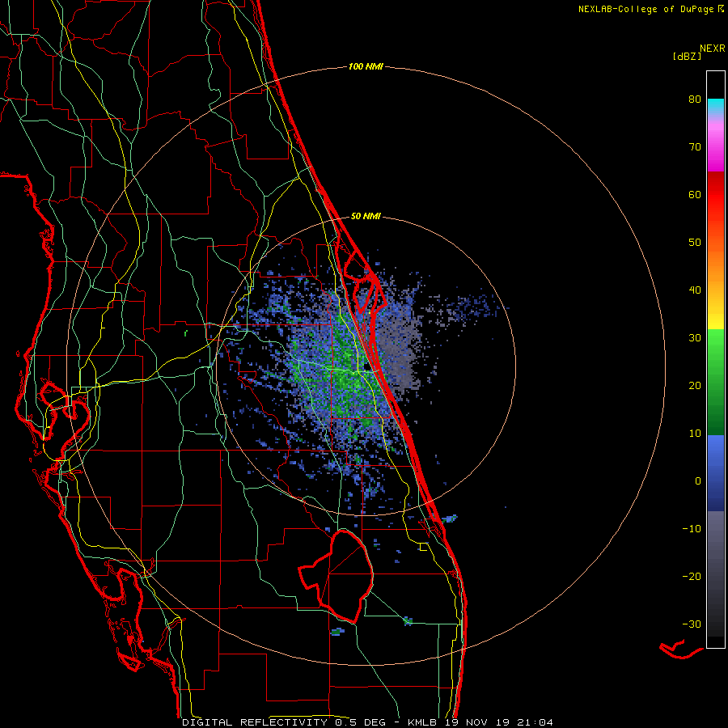The width and height of the screenshot is (728, 728).
Task: Click the NEXR label at top right
Action: tap(712, 49)
